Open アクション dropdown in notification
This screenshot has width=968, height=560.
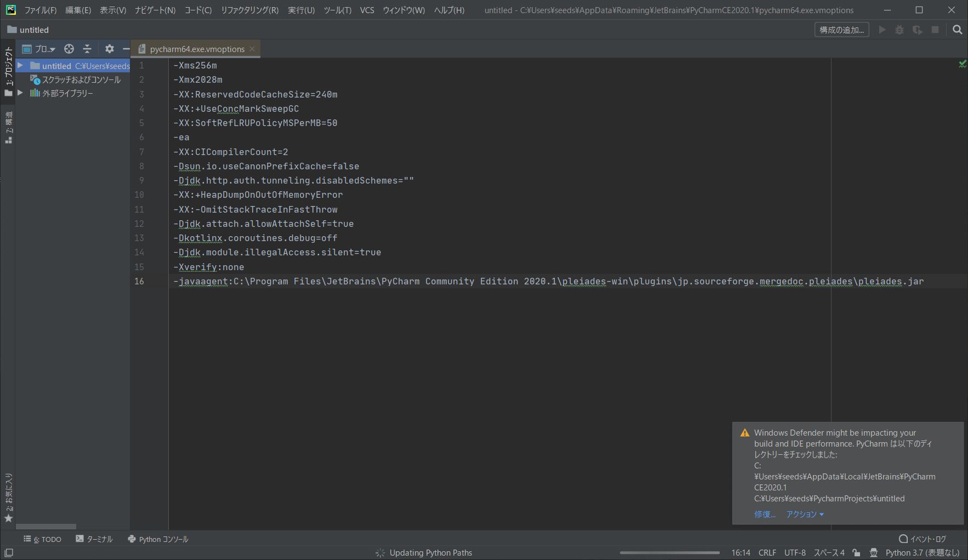tap(805, 514)
